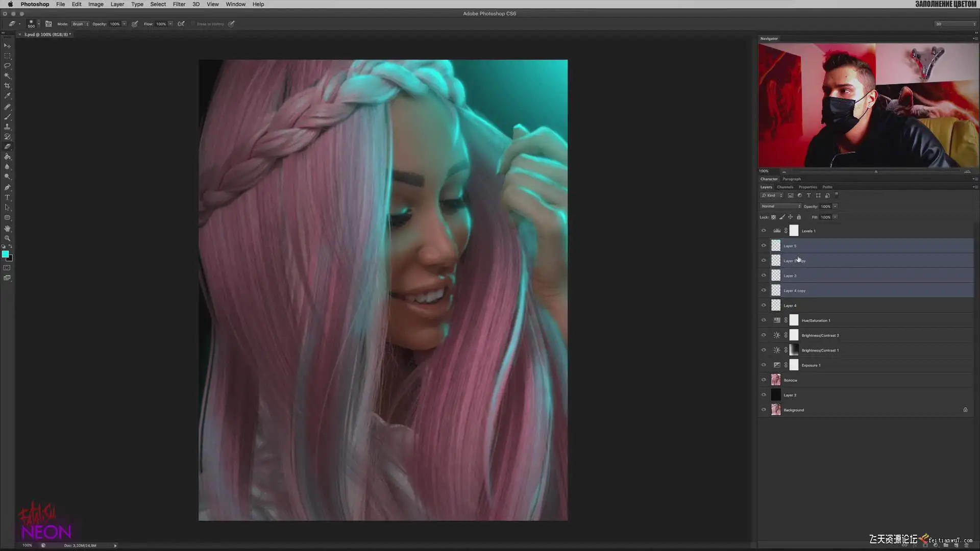Expand the brush preset picker arrow
Screen dimensions: 980x551
point(39,24)
